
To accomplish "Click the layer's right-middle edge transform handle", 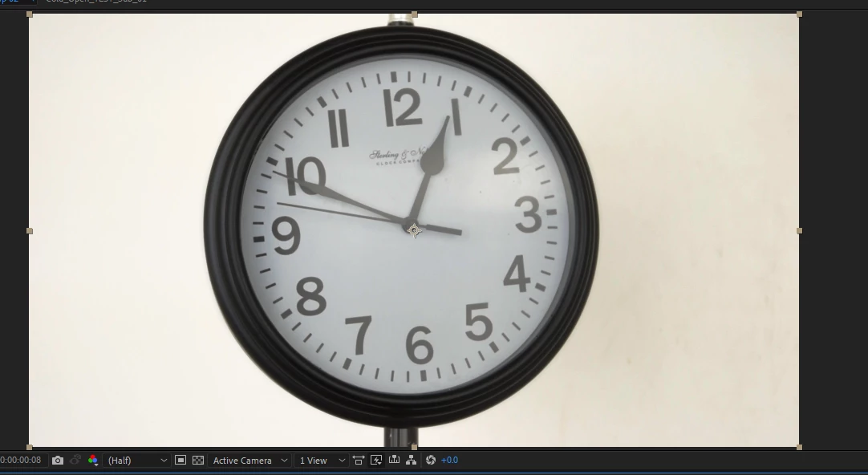I will [799, 231].
